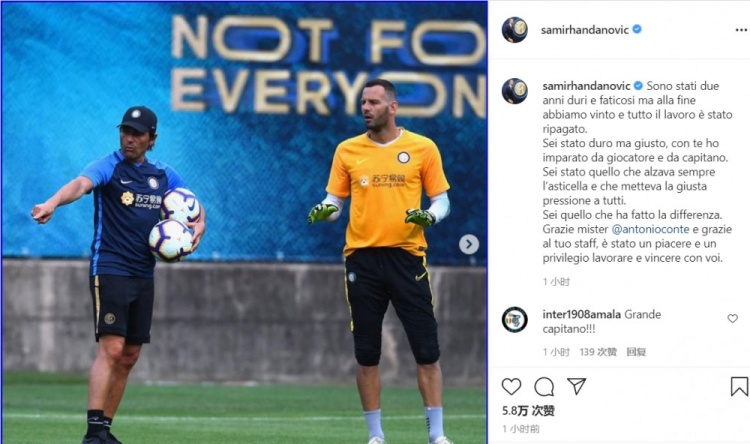Go to next photo with arrow
750x444 pixels.
click(x=469, y=244)
